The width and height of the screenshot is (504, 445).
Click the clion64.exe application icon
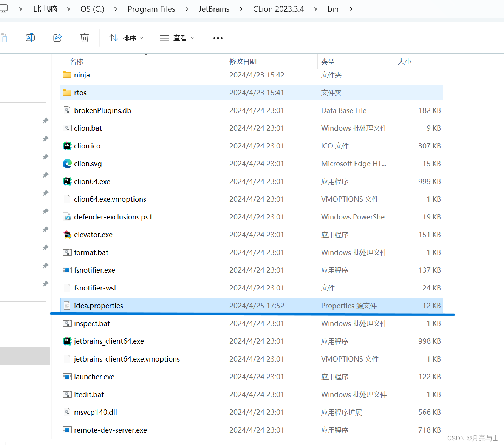(67, 181)
